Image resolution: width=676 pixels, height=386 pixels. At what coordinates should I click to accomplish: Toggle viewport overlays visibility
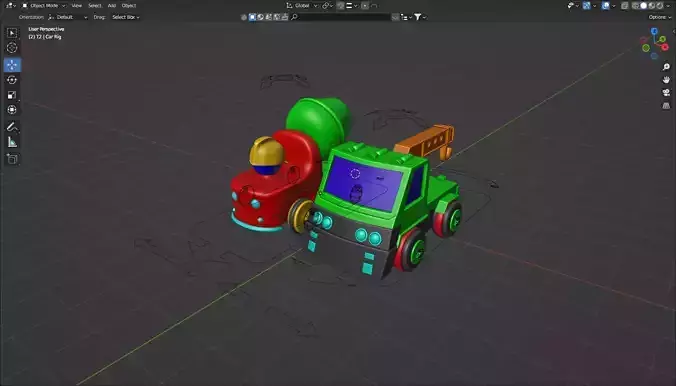[606, 6]
